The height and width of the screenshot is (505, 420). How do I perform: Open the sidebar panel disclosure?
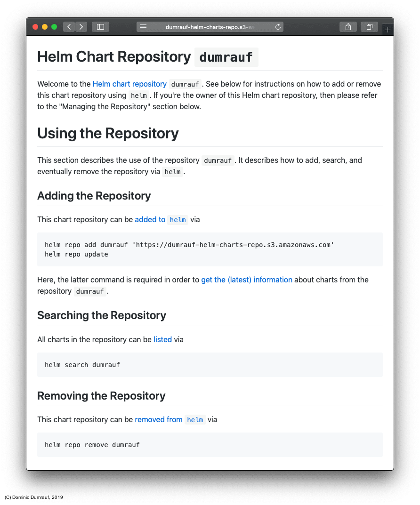pos(100,27)
